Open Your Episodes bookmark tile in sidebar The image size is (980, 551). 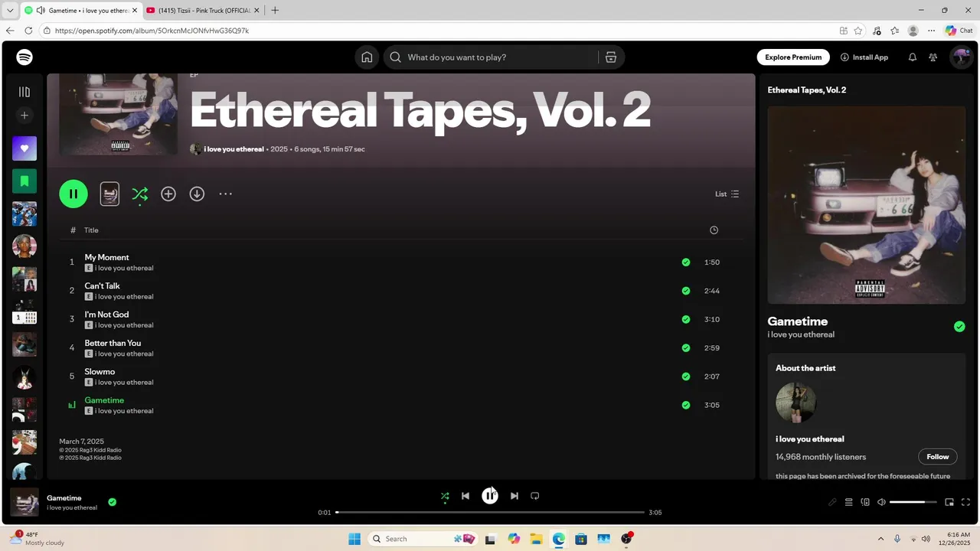[x=24, y=181]
